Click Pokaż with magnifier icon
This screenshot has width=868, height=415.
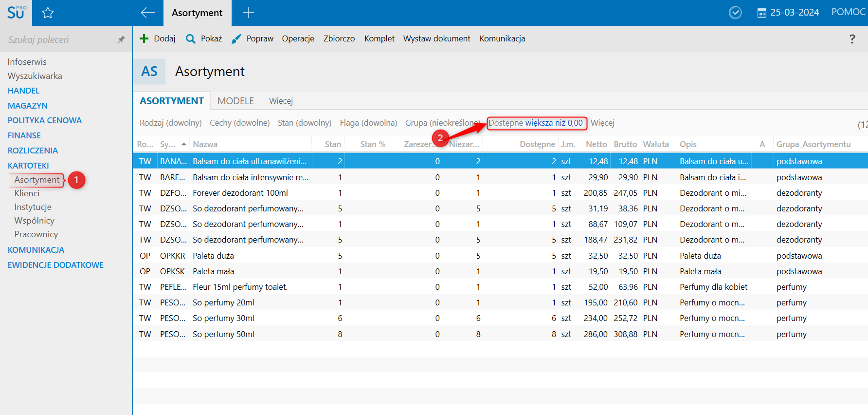tap(204, 38)
